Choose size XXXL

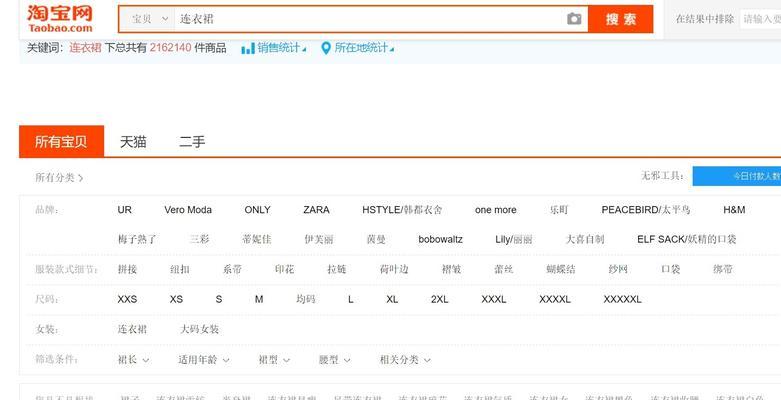(x=494, y=299)
